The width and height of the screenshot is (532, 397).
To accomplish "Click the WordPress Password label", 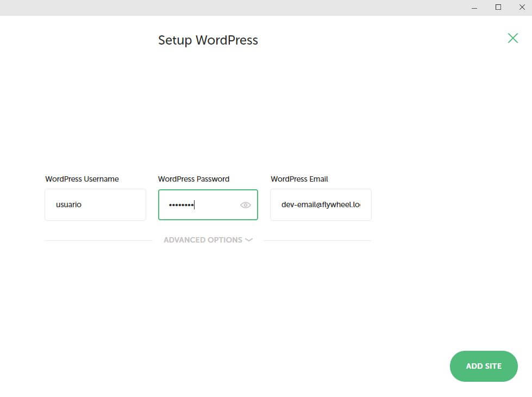I will coord(194,179).
